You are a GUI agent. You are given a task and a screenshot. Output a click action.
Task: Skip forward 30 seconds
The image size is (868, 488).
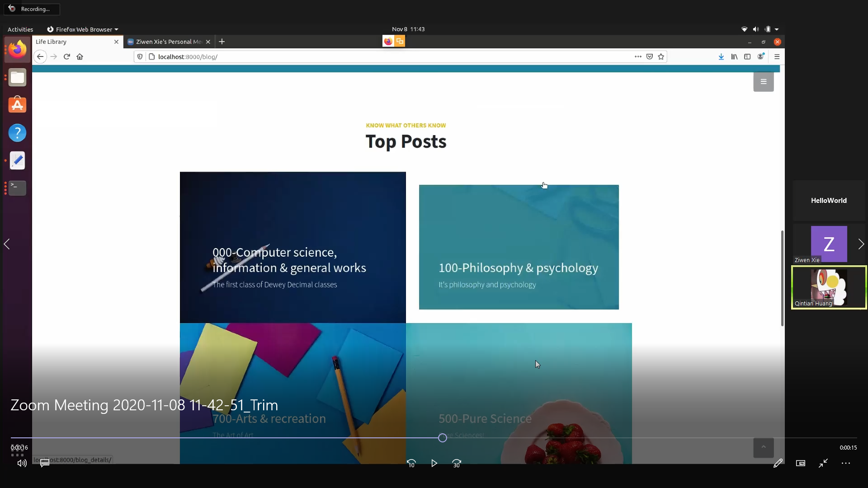click(457, 463)
